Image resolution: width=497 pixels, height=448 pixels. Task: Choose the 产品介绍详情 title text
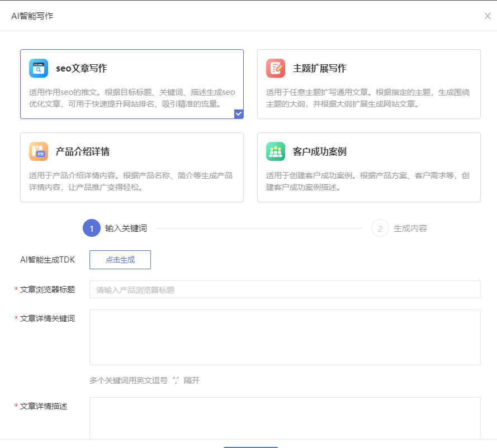(82, 152)
